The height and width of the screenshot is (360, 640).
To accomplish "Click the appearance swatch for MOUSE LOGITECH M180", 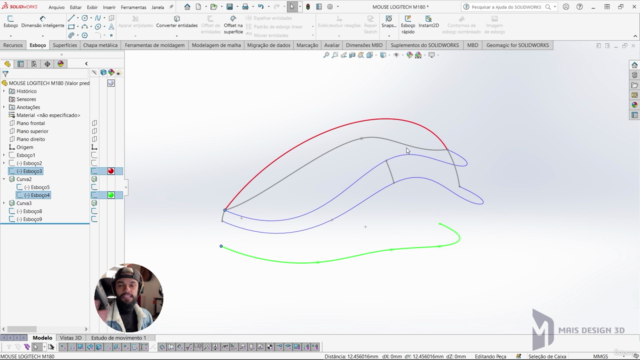I will [x=111, y=83].
